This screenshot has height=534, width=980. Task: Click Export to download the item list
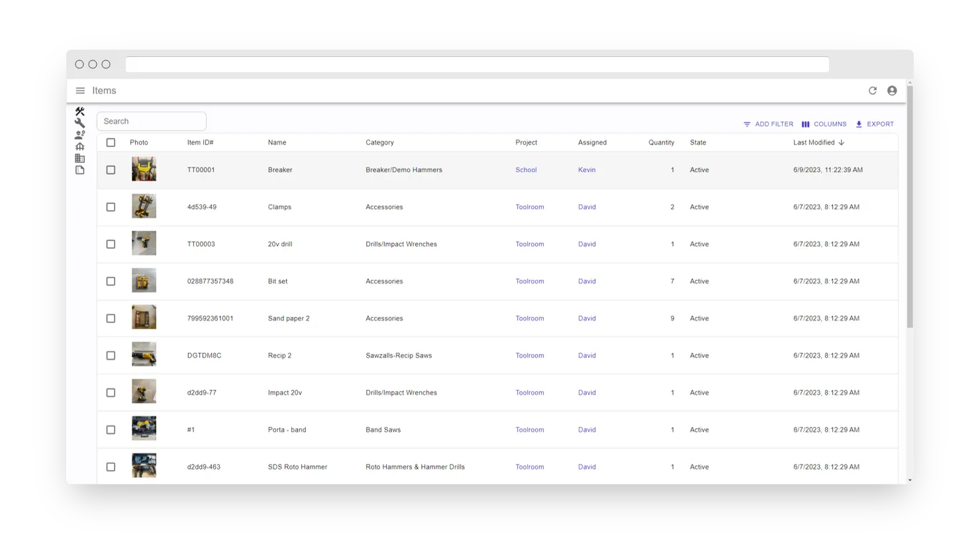(875, 124)
